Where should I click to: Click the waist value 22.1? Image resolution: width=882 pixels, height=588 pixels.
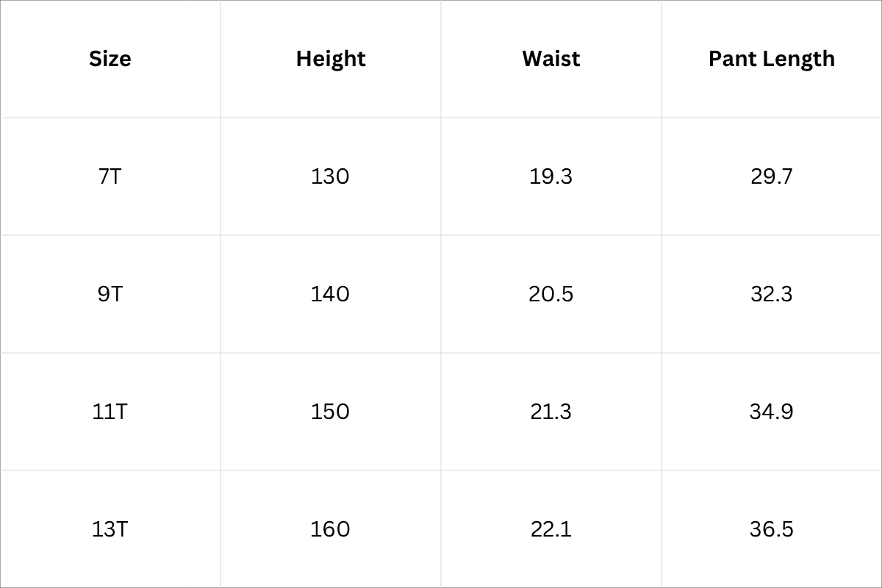point(551,529)
